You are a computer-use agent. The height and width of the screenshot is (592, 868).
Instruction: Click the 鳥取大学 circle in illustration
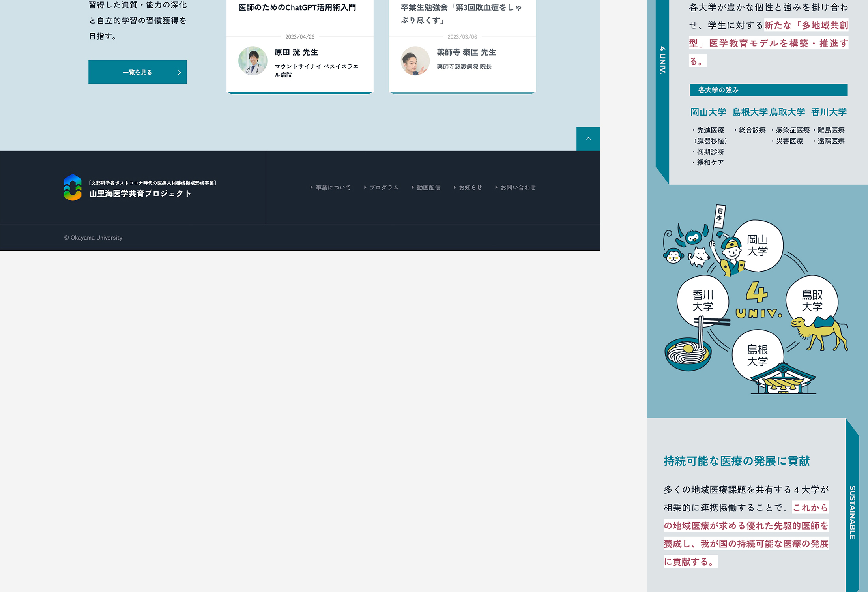click(x=812, y=301)
